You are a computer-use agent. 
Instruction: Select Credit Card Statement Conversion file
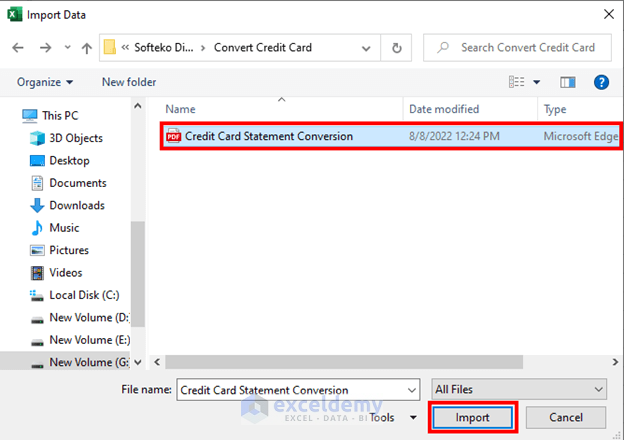pos(390,136)
